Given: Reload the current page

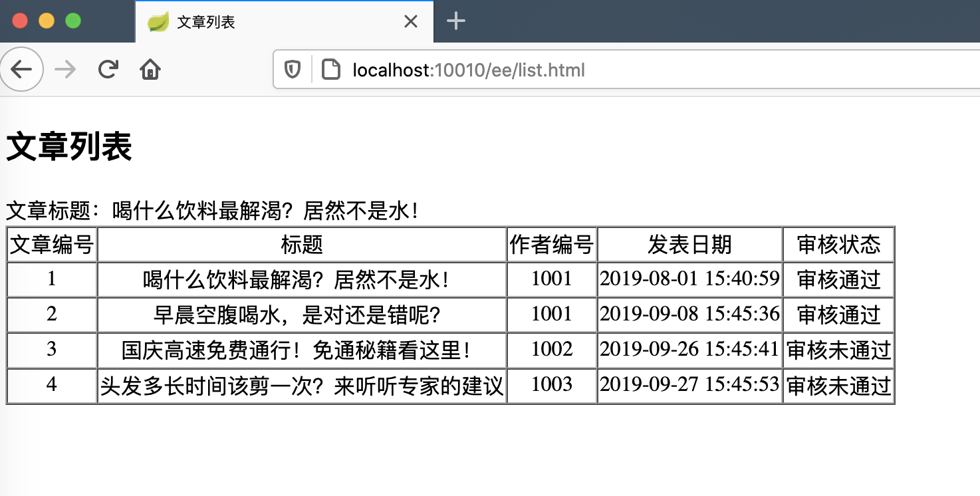Looking at the screenshot, I should coord(107,69).
